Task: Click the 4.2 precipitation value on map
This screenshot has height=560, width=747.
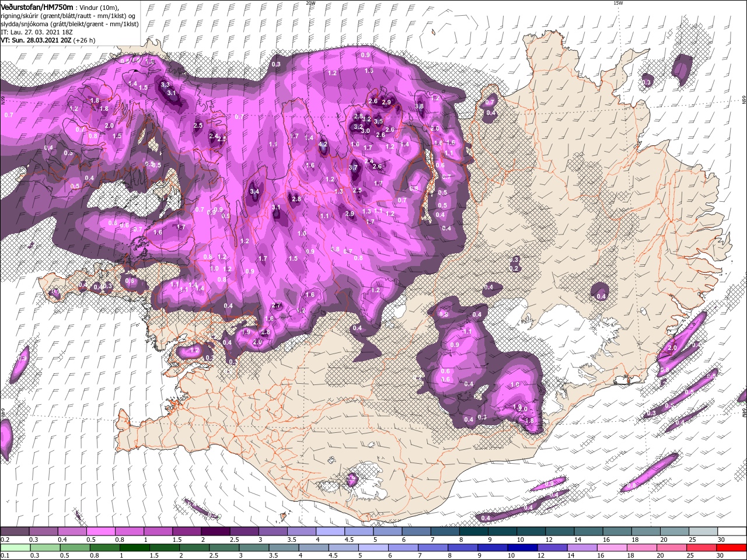Action: pos(323,145)
